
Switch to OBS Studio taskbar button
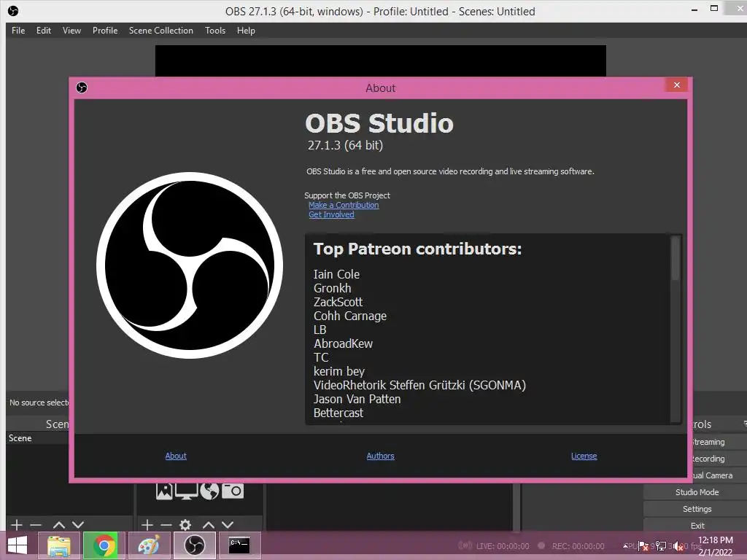point(194,545)
